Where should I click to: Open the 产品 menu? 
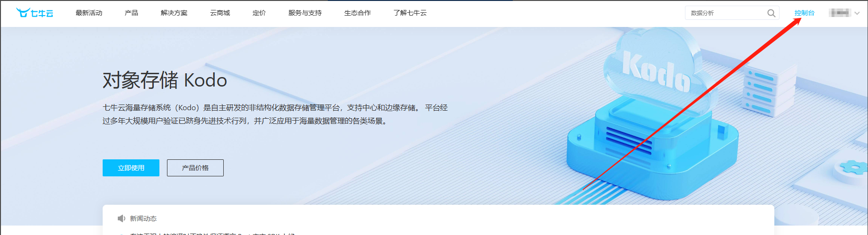point(132,13)
